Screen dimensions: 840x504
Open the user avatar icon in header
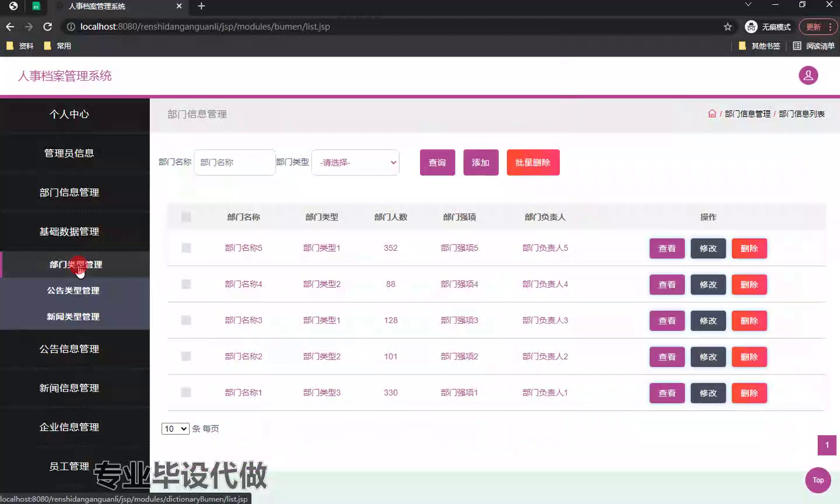click(808, 75)
